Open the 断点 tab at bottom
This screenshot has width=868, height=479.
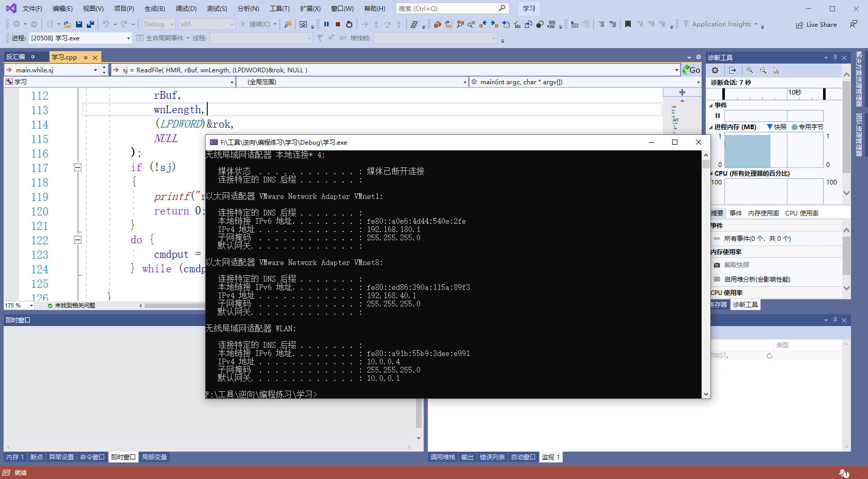tap(37, 457)
